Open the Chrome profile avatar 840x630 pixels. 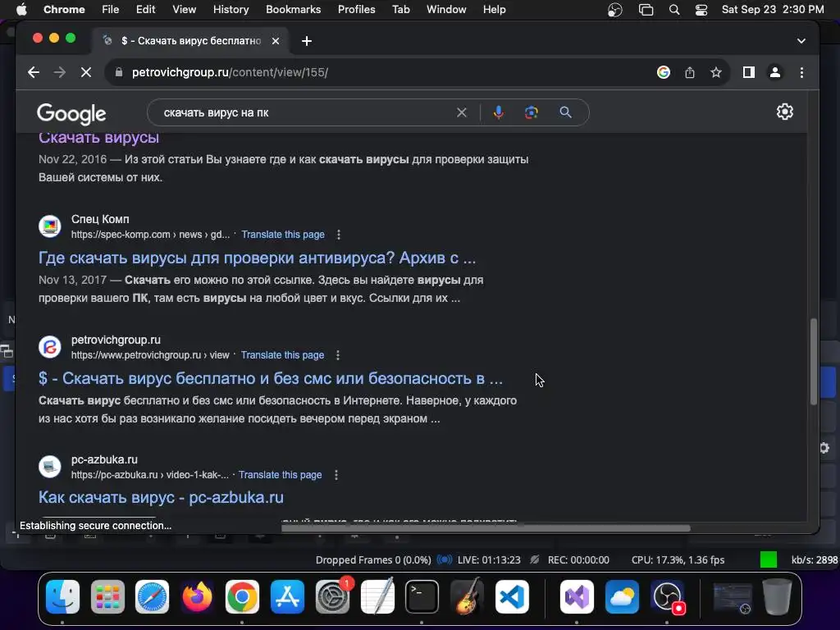(774, 72)
